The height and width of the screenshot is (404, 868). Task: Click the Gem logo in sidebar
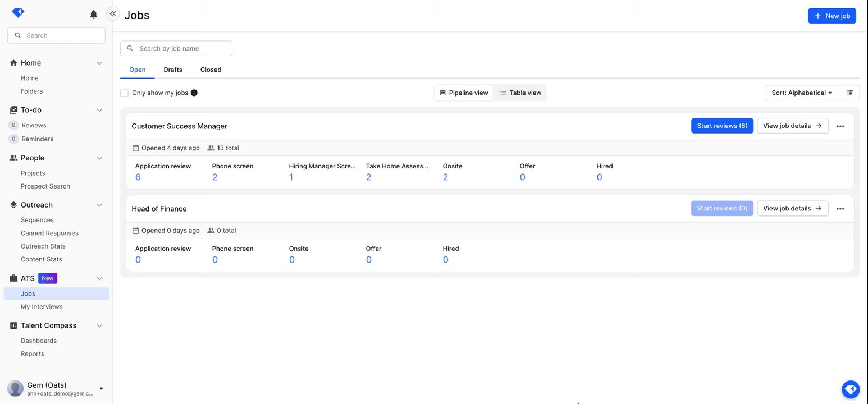coord(18,13)
